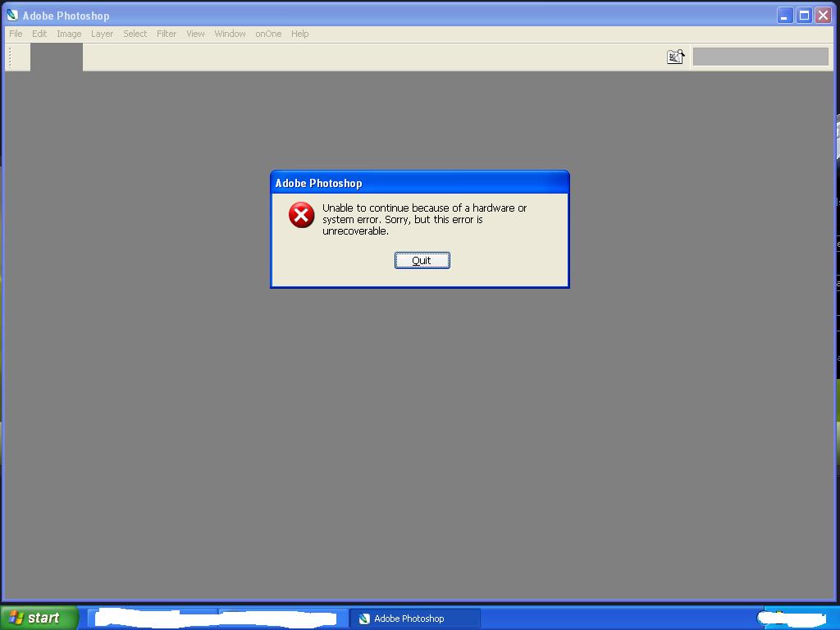Open the onOne plugin menu
This screenshot has width=840, height=630.
click(x=268, y=34)
